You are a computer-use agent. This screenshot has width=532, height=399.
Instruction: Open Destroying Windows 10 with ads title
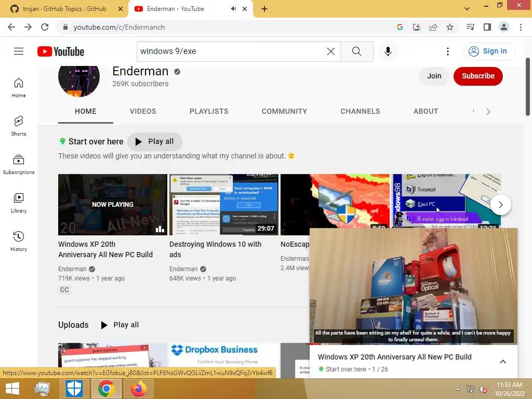pos(215,249)
